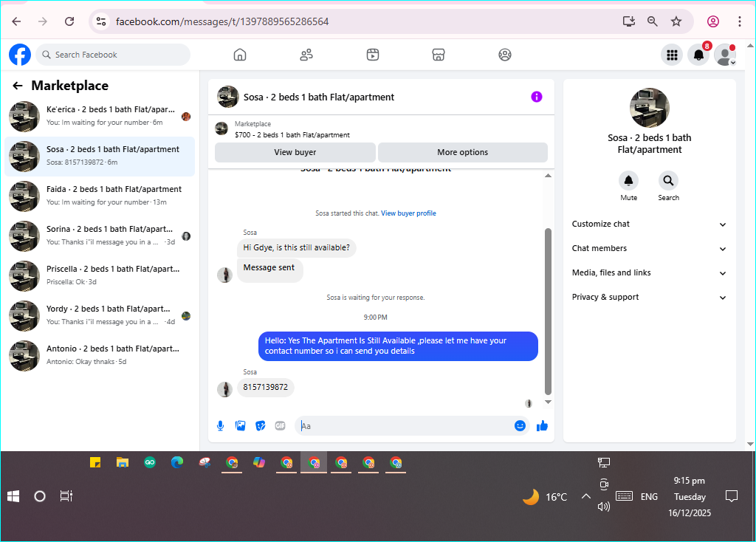This screenshot has width=756, height=542.
Task: Open Chrome three-dot menu
Action: click(x=740, y=21)
